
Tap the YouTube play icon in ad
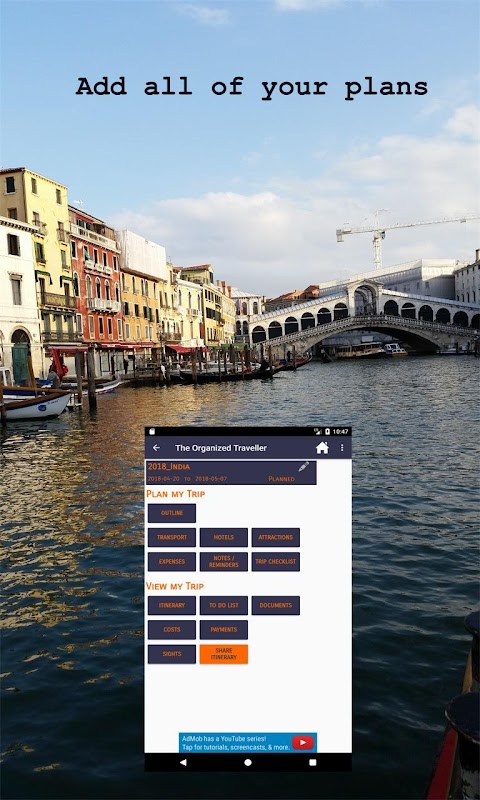(302, 743)
